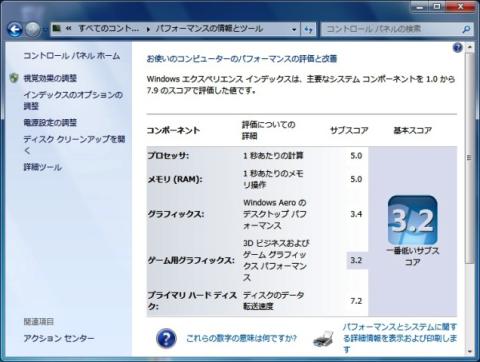Click the サブスコア column header
Screen dimensions: 480x362
click(349, 130)
